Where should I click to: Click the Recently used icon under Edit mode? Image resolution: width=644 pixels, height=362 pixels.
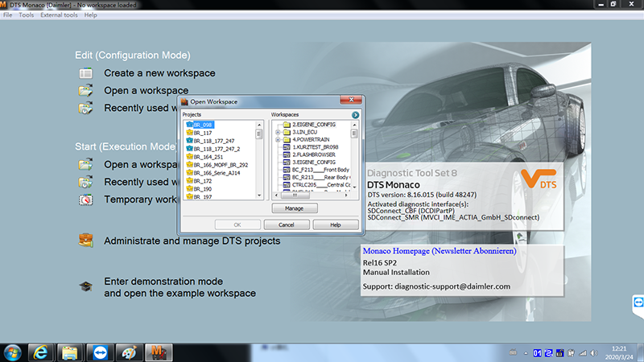[86, 108]
